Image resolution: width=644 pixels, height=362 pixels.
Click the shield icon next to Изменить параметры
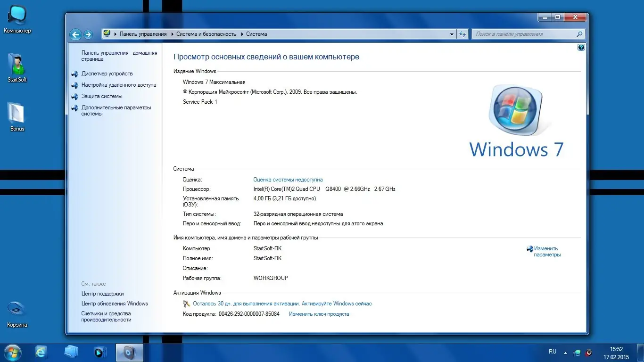click(530, 249)
